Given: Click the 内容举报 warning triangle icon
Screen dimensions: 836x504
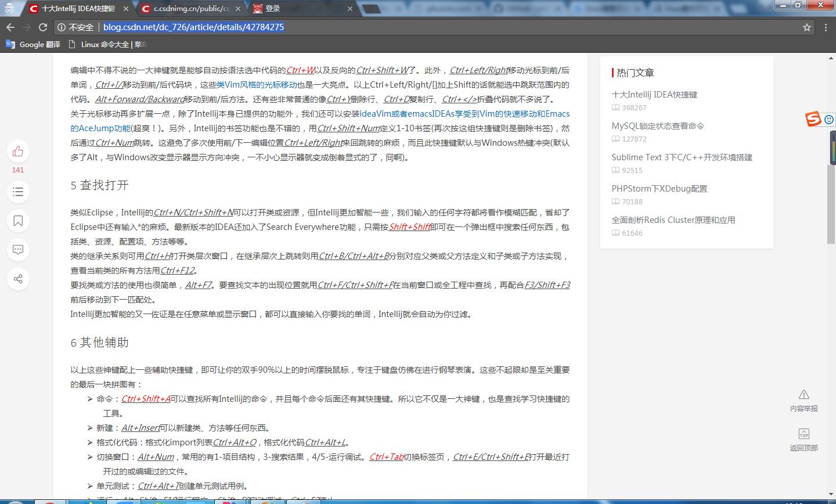Looking at the screenshot, I should click(x=803, y=395).
